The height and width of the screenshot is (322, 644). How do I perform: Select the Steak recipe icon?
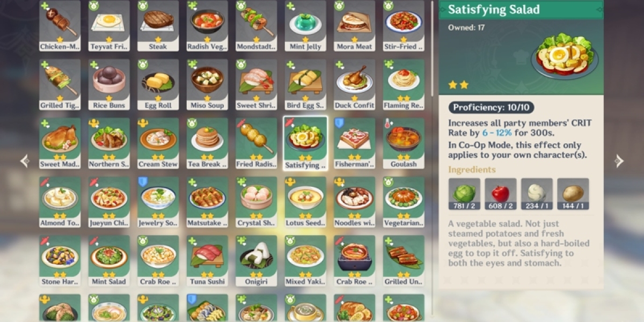[158, 26]
